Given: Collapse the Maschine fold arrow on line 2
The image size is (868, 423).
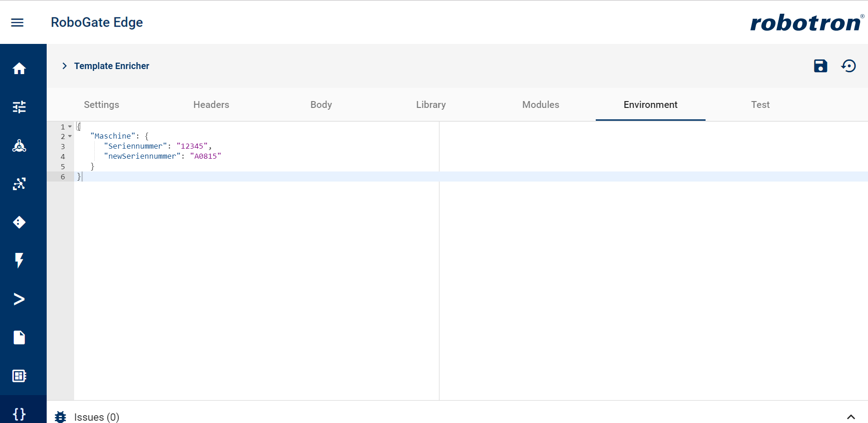Looking at the screenshot, I should (x=70, y=136).
